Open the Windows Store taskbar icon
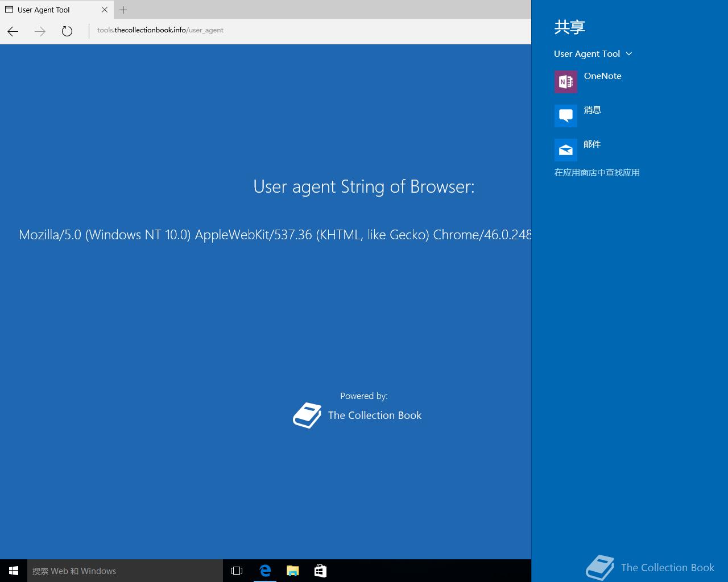This screenshot has width=728, height=582. 320,571
